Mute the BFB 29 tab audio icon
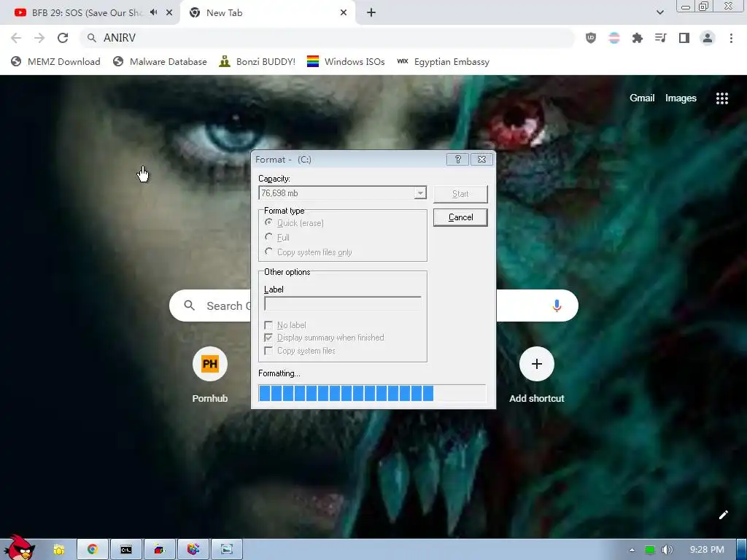 [x=153, y=12]
